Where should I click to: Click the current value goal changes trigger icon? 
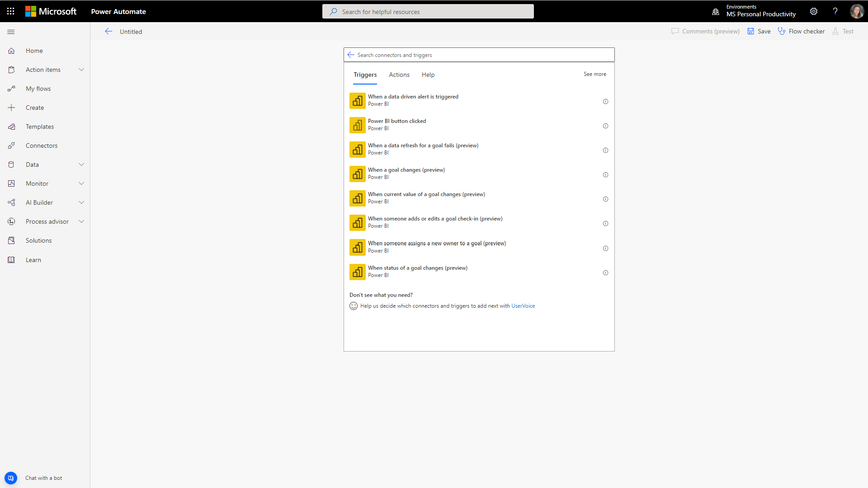357,198
